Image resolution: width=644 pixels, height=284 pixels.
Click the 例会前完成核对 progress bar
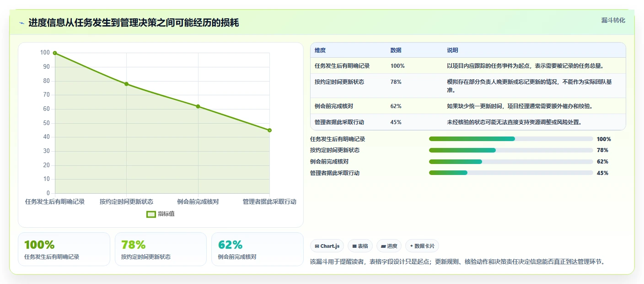click(x=511, y=162)
